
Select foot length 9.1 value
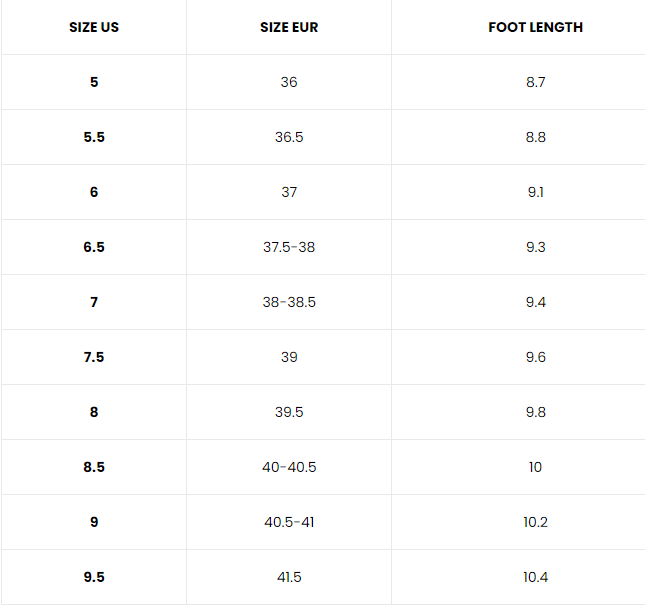[536, 192]
